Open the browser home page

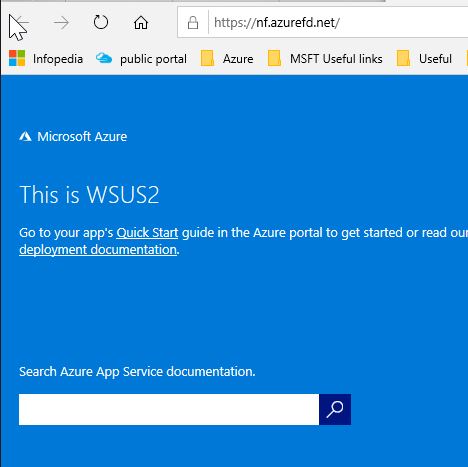[141, 23]
